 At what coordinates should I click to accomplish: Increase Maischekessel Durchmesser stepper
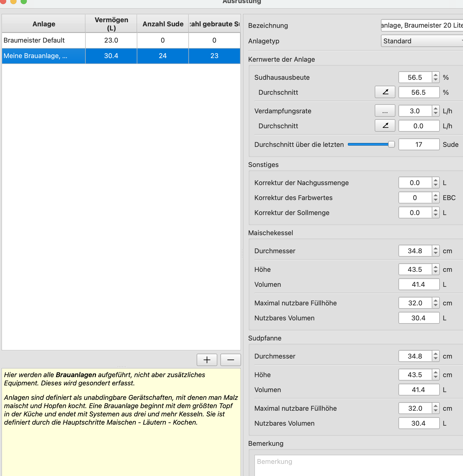tap(436, 248)
